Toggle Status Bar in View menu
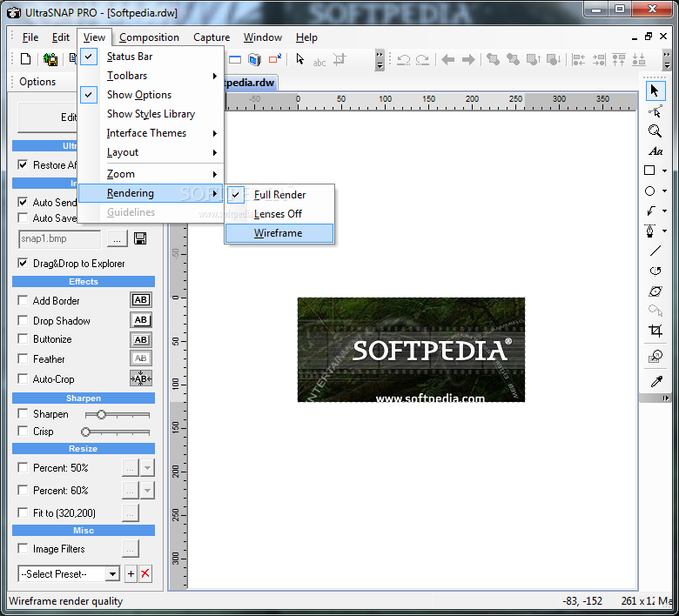 tap(151, 57)
